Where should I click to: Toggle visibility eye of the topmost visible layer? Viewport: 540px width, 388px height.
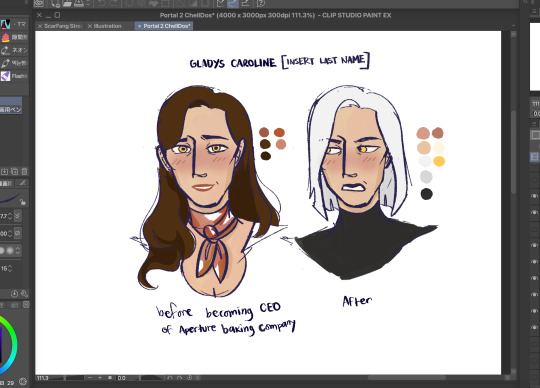pyautogui.click(x=534, y=196)
